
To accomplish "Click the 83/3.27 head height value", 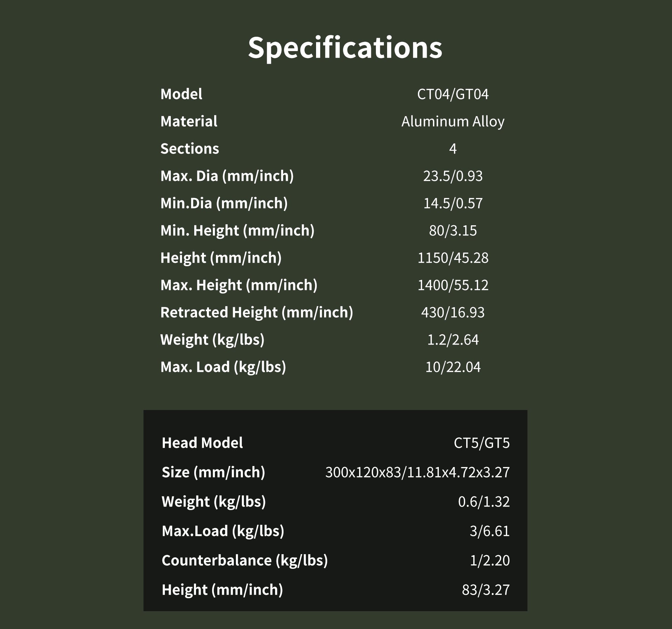I will click(x=485, y=590).
